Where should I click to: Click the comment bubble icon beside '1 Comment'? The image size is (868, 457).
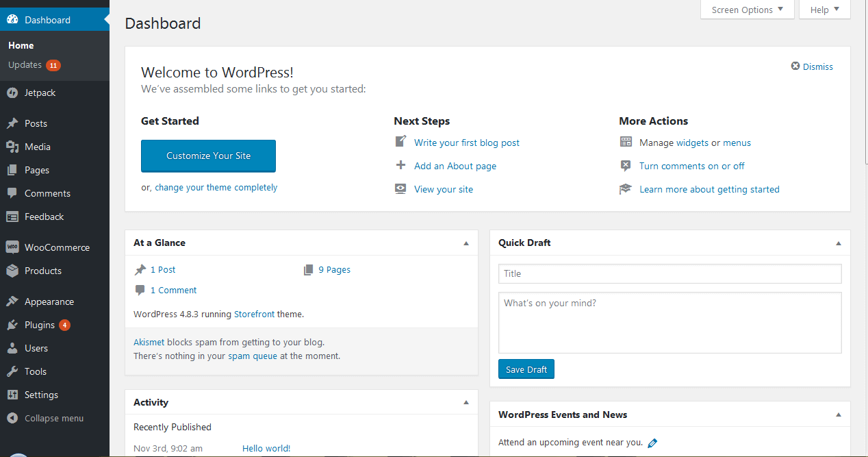point(140,290)
